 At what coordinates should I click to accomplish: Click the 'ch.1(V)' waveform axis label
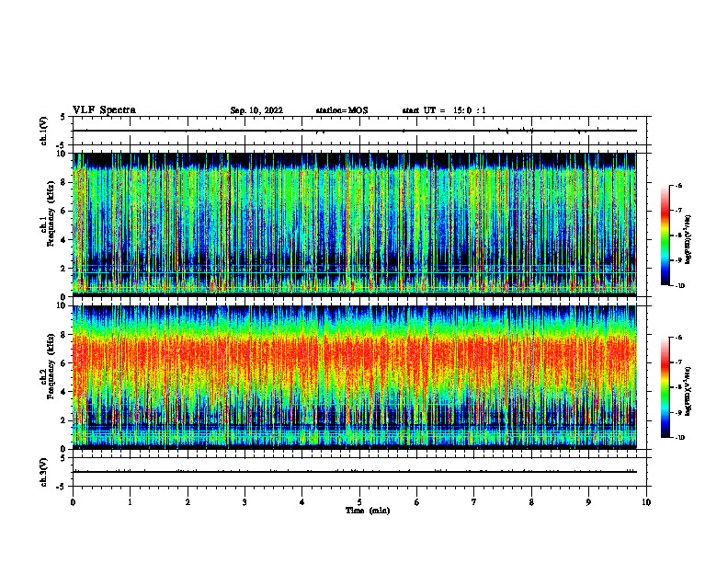(x=43, y=131)
